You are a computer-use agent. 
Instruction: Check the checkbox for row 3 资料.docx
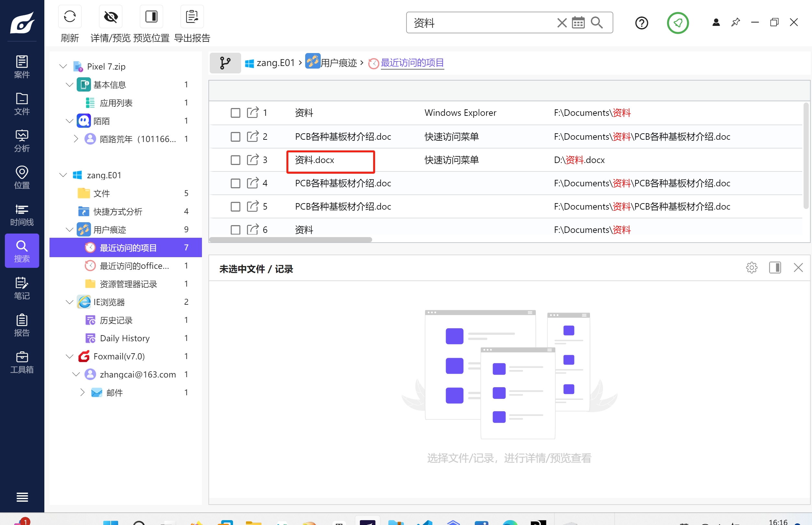coord(235,160)
